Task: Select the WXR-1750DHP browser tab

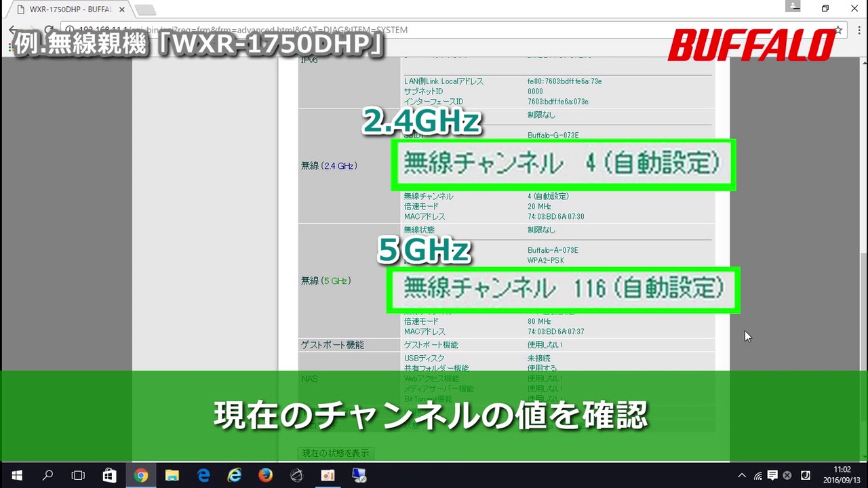Action: click(x=69, y=9)
